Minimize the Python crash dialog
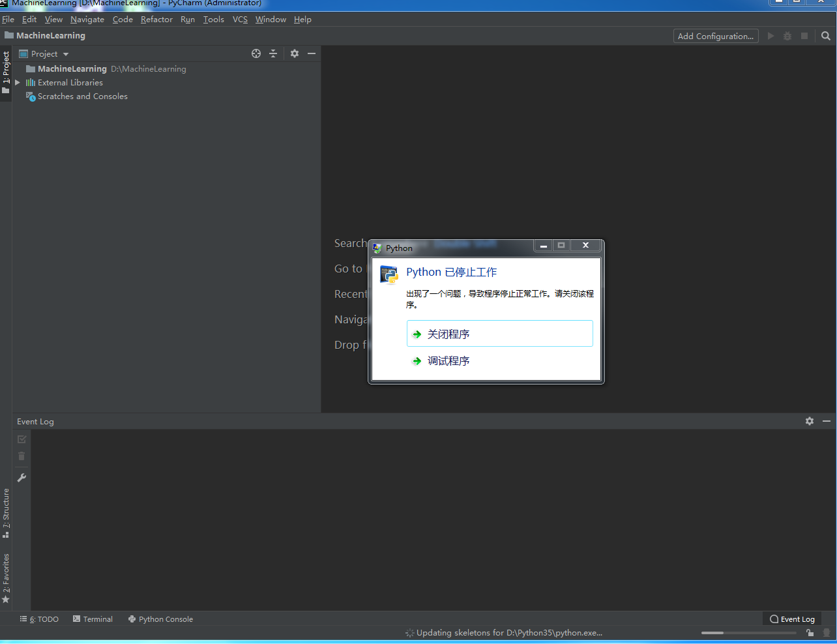The width and height of the screenshot is (837, 644). click(543, 246)
